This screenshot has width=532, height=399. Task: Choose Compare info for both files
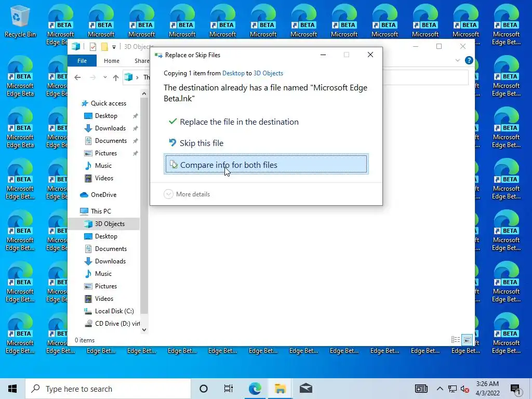[x=266, y=165]
